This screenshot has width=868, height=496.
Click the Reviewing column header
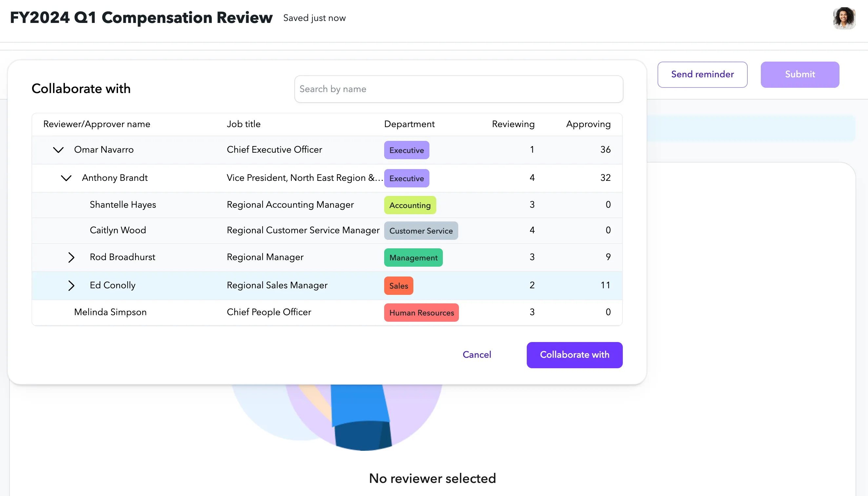point(513,124)
